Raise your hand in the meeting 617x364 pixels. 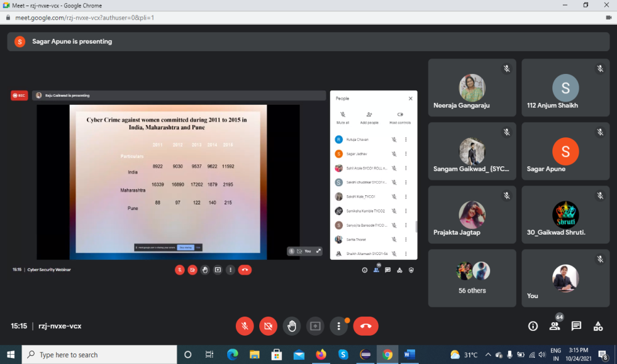pos(291,326)
